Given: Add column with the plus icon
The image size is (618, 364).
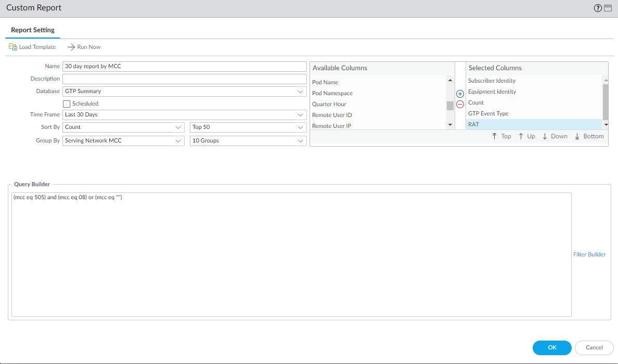Looking at the screenshot, I should (460, 94).
